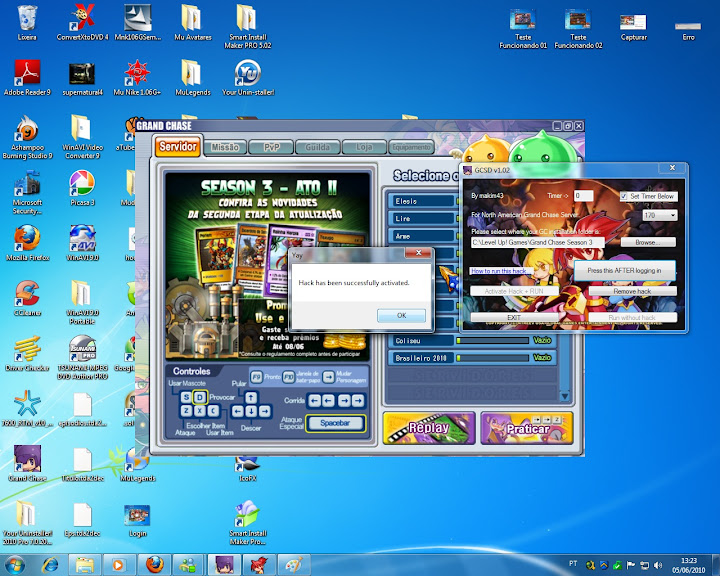Launch the Grand Chase desktop shortcut
Image resolution: width=720 pixels, height=576 pixels.
27,464
